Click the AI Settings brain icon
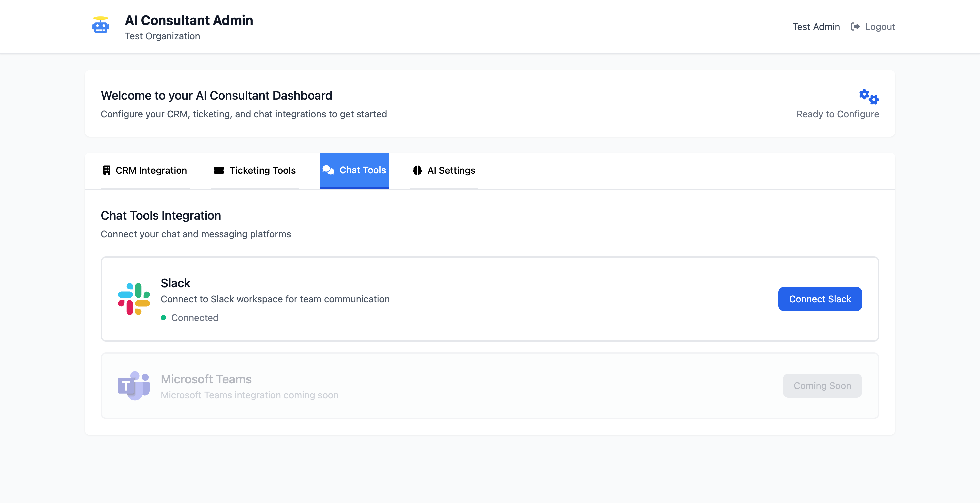This screenshot has height=503, width=980. [417, 170]
